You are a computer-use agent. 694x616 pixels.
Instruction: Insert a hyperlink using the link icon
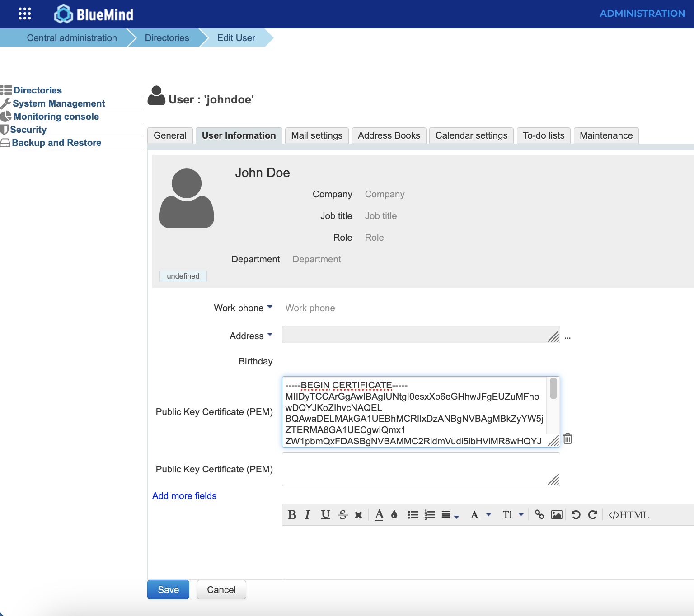(539, 515)
